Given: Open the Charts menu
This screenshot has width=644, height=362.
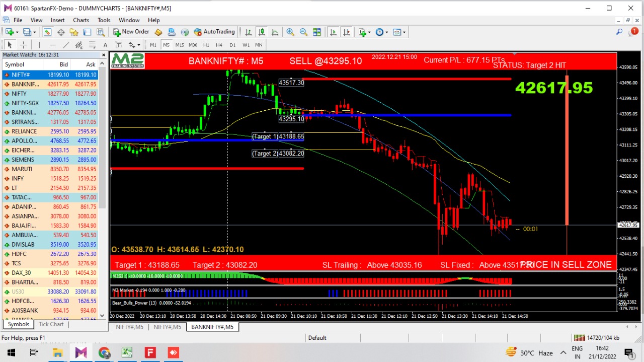Looking at the screenshot, I should [81, 20].
